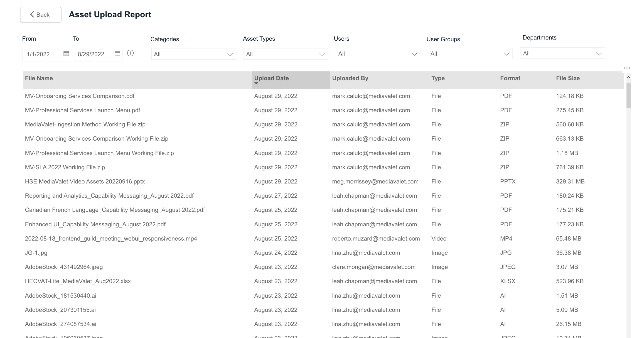Select MV-Onboarding Services Comparison Working File.zip
This screenshot has width=644, height=338.
[97, 139]
